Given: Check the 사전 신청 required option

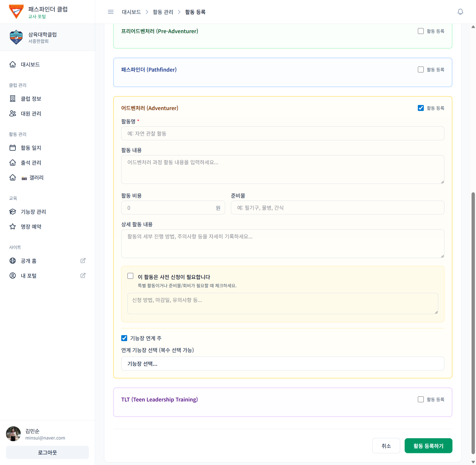Looking at the screenshot, I should [130, 276].
